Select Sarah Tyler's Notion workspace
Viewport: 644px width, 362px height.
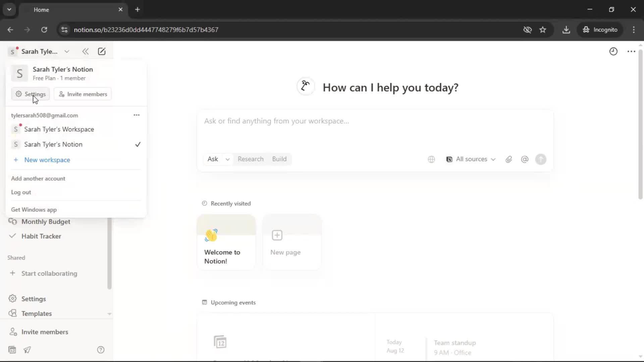click(x=75, y=144)
